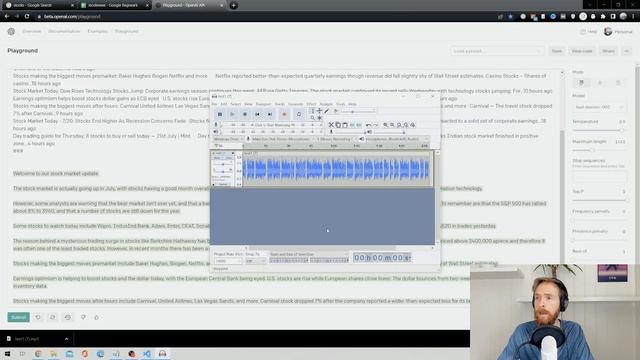
Task: Open the Model selection dropdown
Action: [599, 107]
